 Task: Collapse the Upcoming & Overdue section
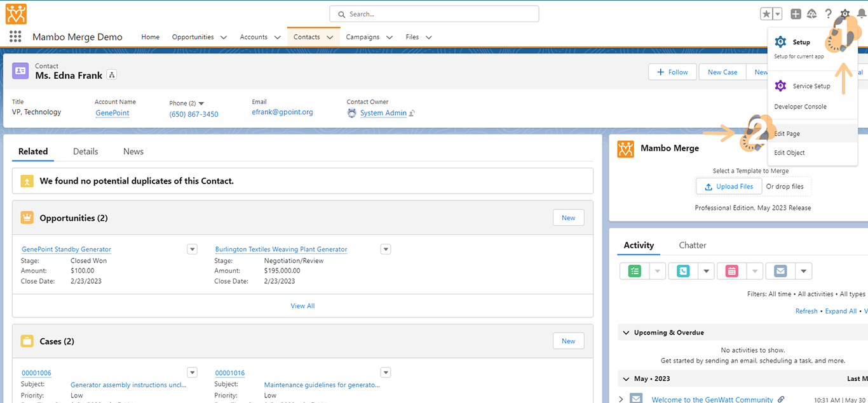pyautogui.click(x=626, y=333)
